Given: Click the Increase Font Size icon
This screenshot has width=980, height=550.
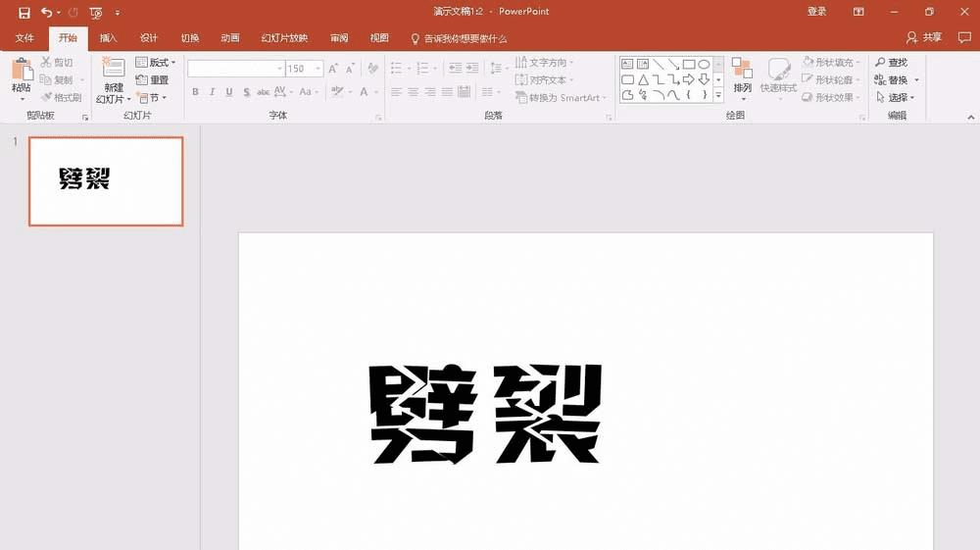Looking at the screenshot, I should click(x=333, y=68).
